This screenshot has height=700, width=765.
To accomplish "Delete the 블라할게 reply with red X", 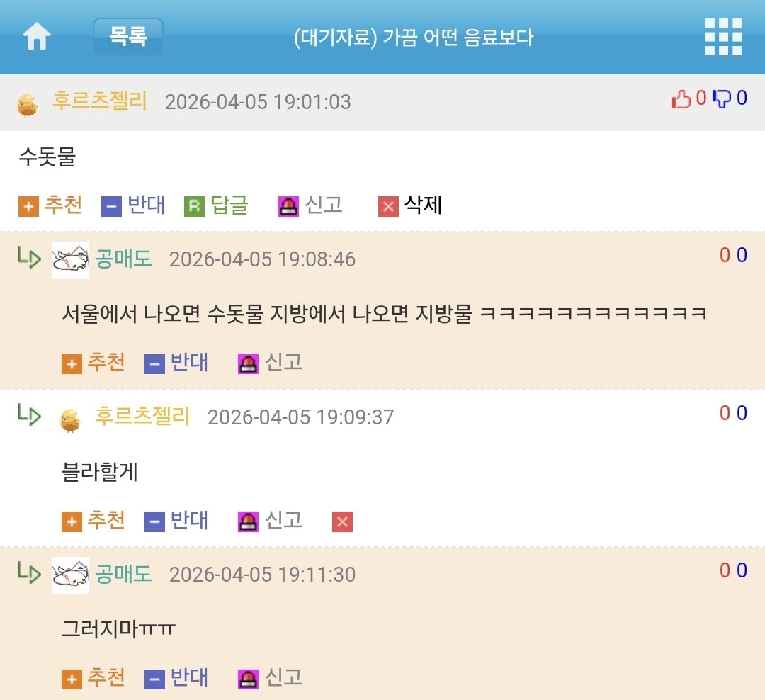I will coord(343,521).
